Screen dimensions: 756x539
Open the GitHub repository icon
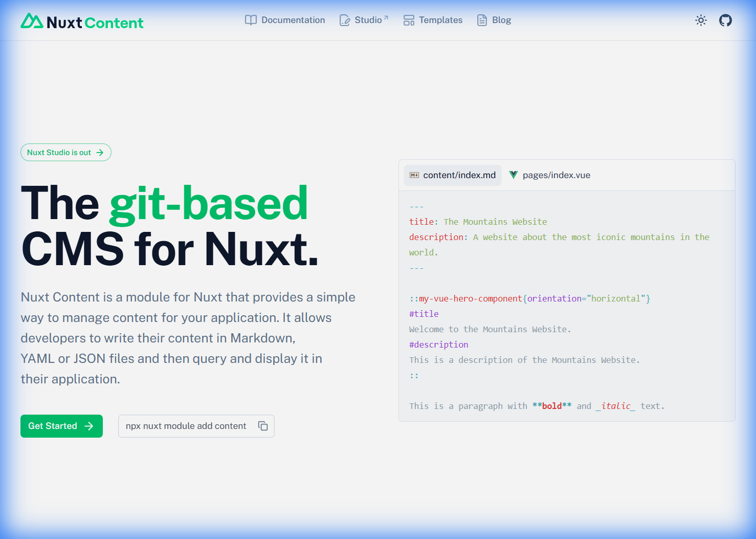[x=725, y=20]
